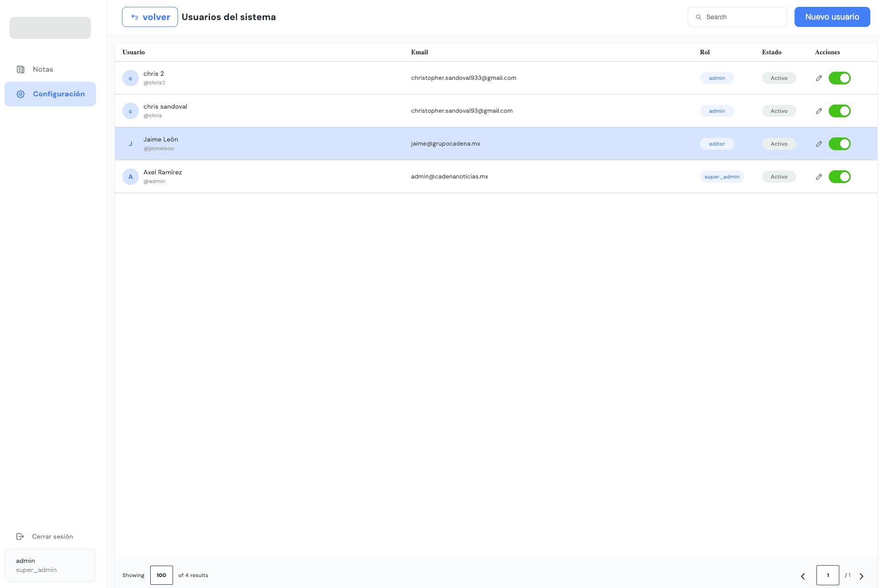This screenshot has height=588, width=879.
Task: Focus the Search input field
Action: point(737,17)
